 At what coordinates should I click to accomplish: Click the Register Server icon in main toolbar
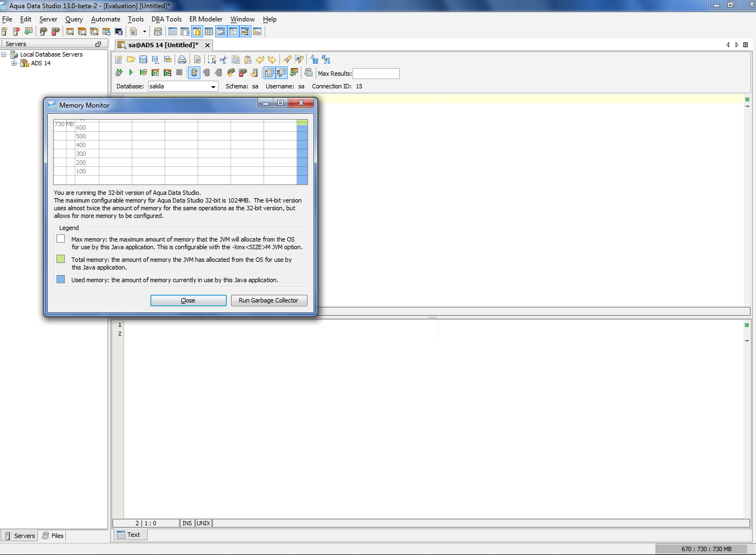[4, 31]
